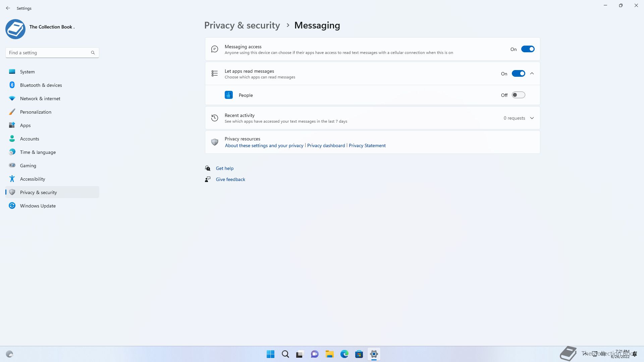Click the back arrow in Settings
This screenshot has height=362, width=644.
(8, 8)
